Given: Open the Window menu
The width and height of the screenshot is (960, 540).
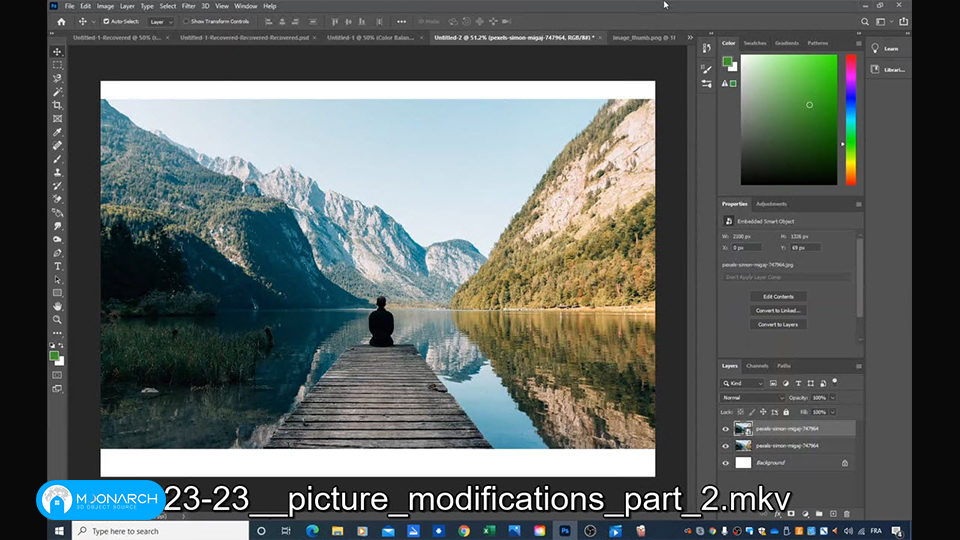Looking at the screenshot, I should (x=246, y=6).
